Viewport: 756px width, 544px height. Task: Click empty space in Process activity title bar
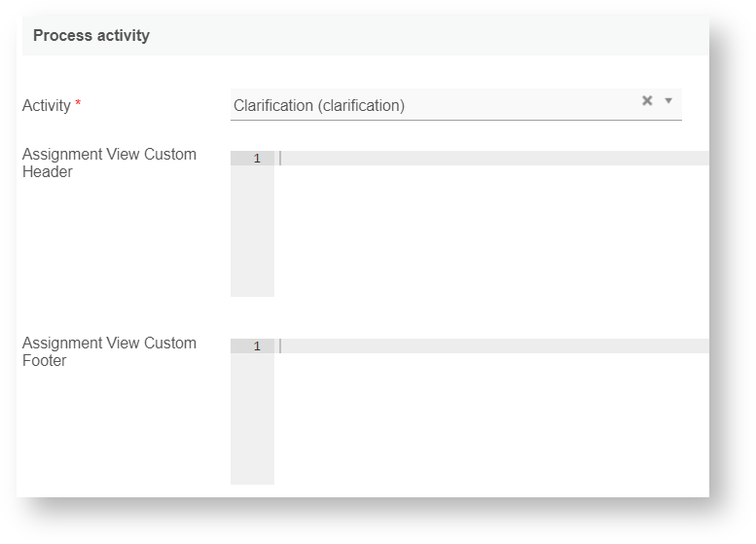coord(438,36)
